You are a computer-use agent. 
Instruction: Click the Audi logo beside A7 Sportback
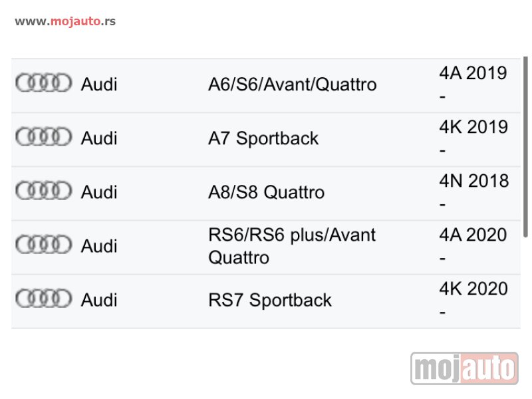pos(44,137)
